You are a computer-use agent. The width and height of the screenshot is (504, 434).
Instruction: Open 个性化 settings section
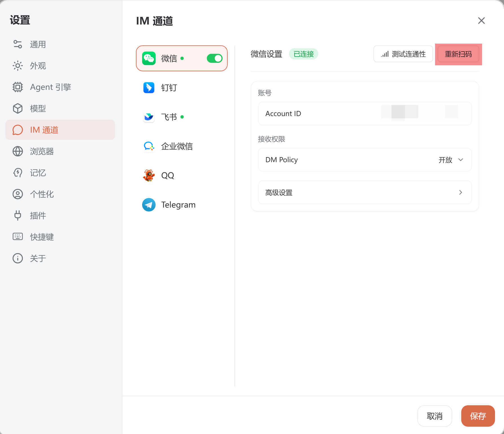point(60,194)
